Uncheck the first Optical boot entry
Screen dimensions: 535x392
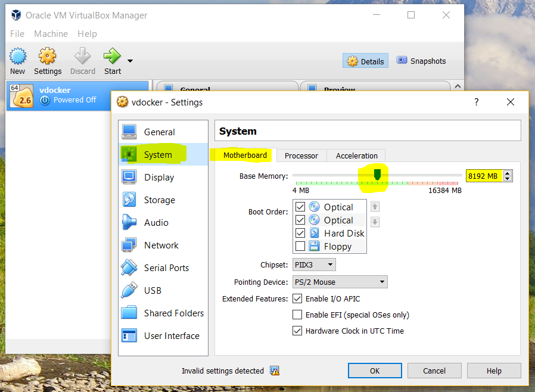300,207
